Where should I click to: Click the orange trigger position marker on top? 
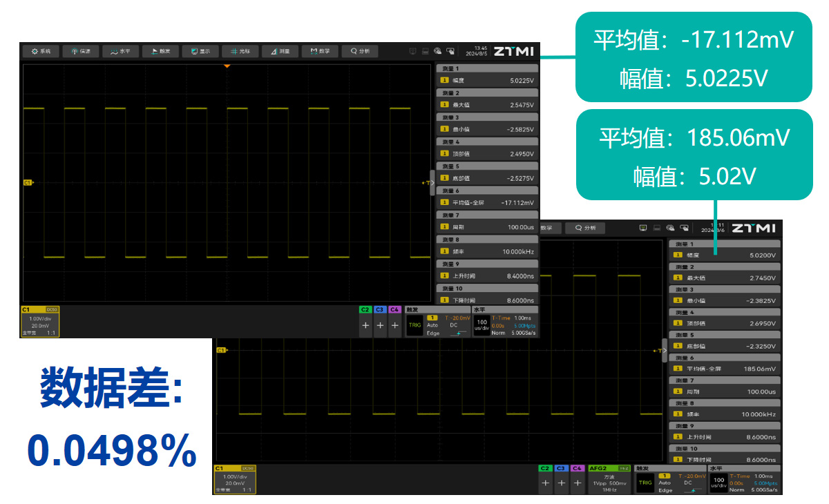[227, 66]
